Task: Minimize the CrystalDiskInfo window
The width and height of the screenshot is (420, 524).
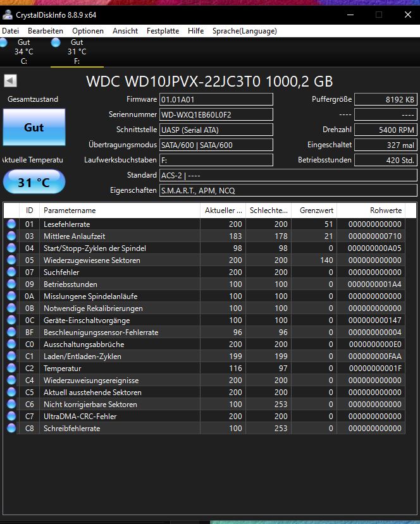Action: [350, 15]
